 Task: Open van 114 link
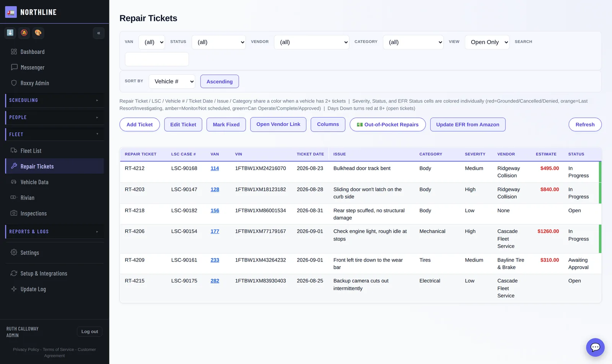(215, 168)
